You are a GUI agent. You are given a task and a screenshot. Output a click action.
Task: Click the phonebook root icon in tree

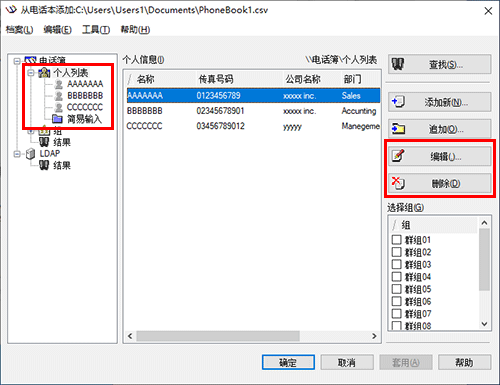click(x=30, y=61)
